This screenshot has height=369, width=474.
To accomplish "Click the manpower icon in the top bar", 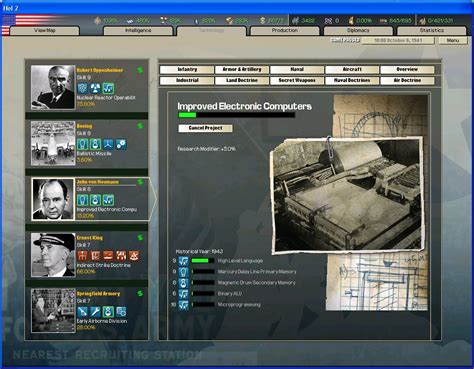I will click(295, 21).
